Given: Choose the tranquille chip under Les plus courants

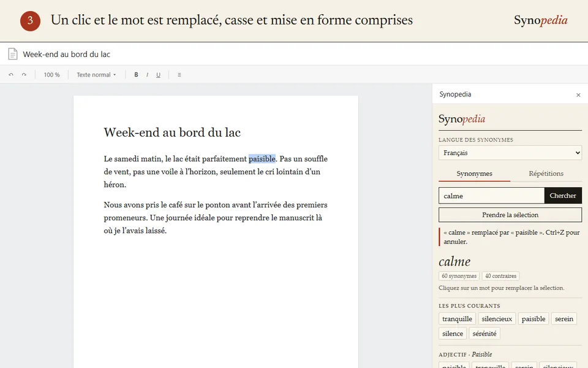Looking at the screenshot, I should pyautogui.click(x=457, y=319).
